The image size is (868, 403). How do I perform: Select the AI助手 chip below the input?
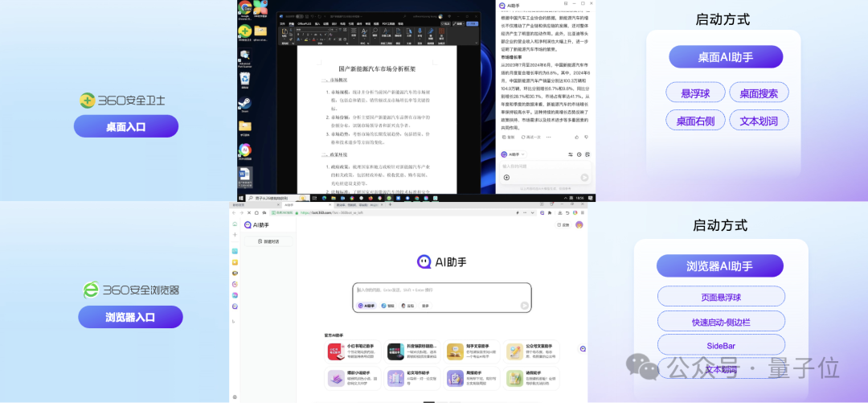[x=366, y=306]
